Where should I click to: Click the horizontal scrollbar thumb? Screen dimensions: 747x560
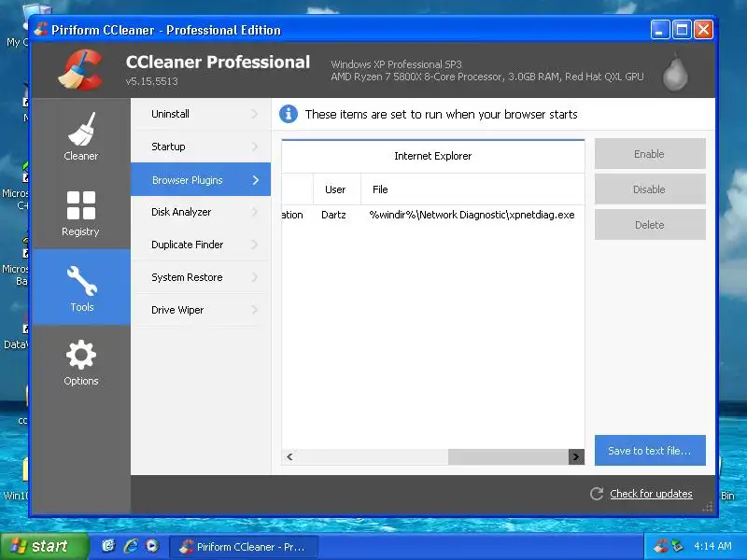(508, 456)
